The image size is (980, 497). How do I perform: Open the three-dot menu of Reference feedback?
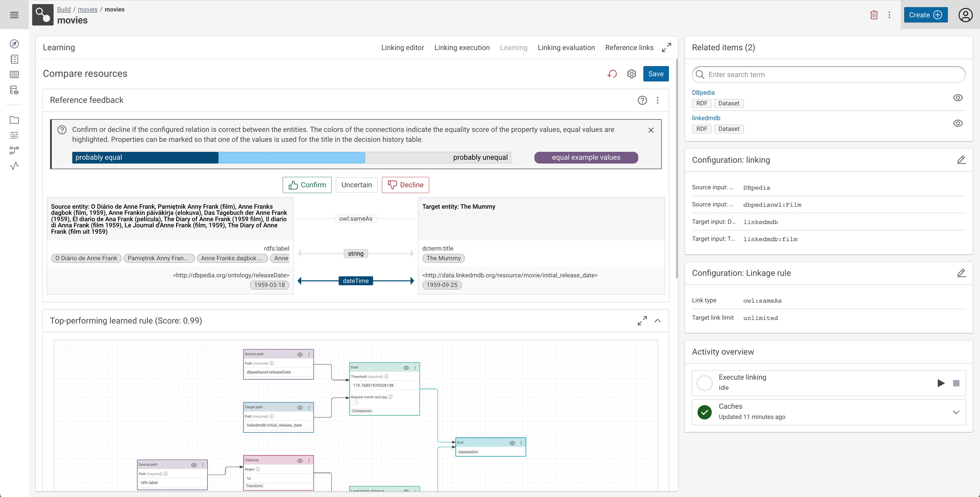point(657,100)
